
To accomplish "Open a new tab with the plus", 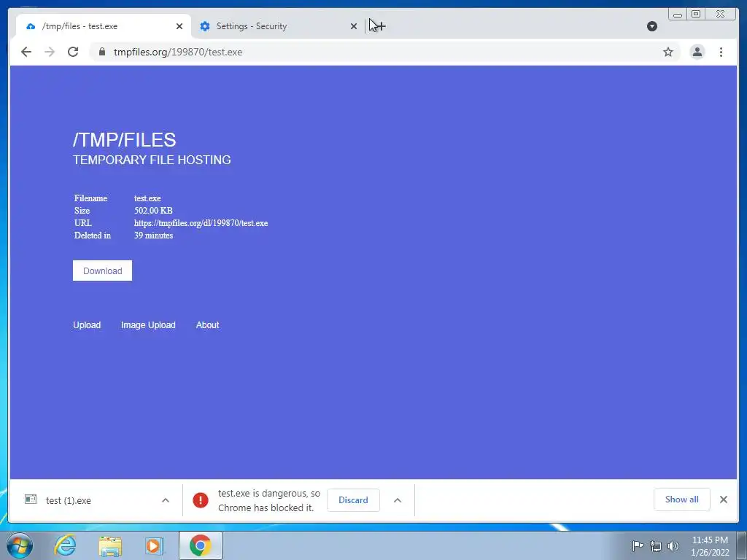I will [380, 26].
